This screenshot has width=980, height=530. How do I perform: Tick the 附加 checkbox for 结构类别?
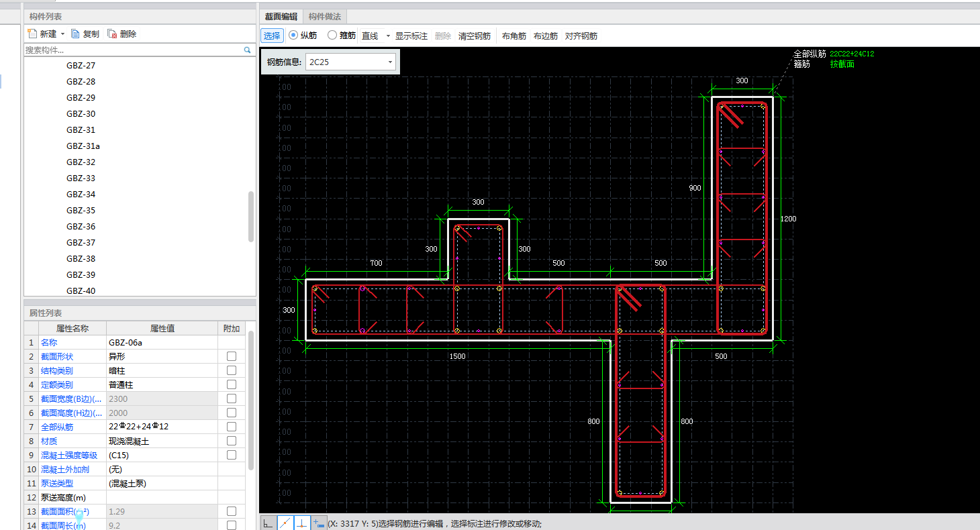[x=232, y=370]
